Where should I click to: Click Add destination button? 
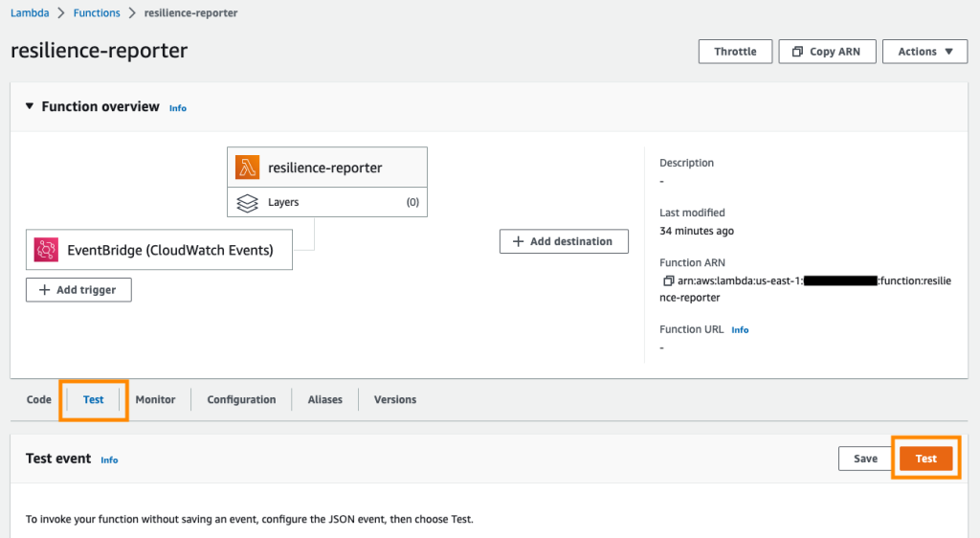(x=564, y=241)
